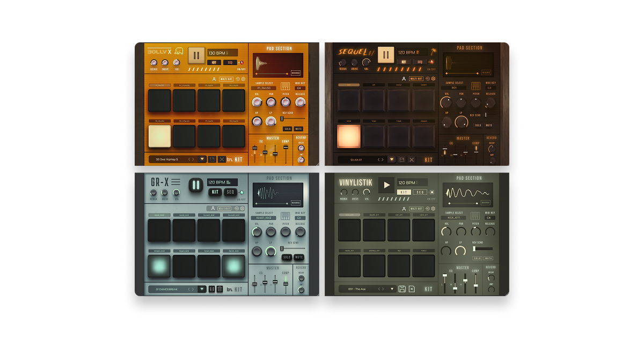Expand the Sequel kit preset dropdown arrow
Image resolution: width=644 pixels, height=338 pixels.
[392, 159]
